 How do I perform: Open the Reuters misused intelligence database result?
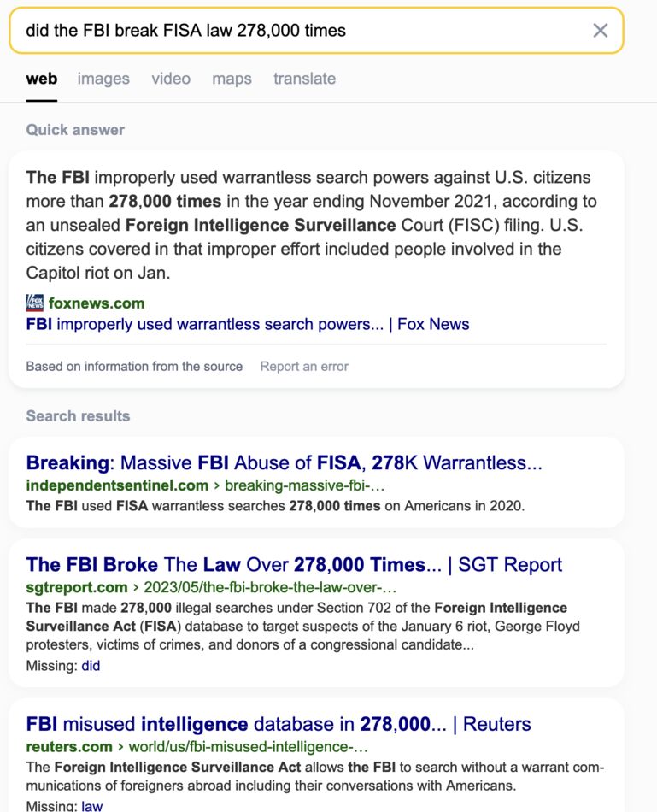[276, 723]
